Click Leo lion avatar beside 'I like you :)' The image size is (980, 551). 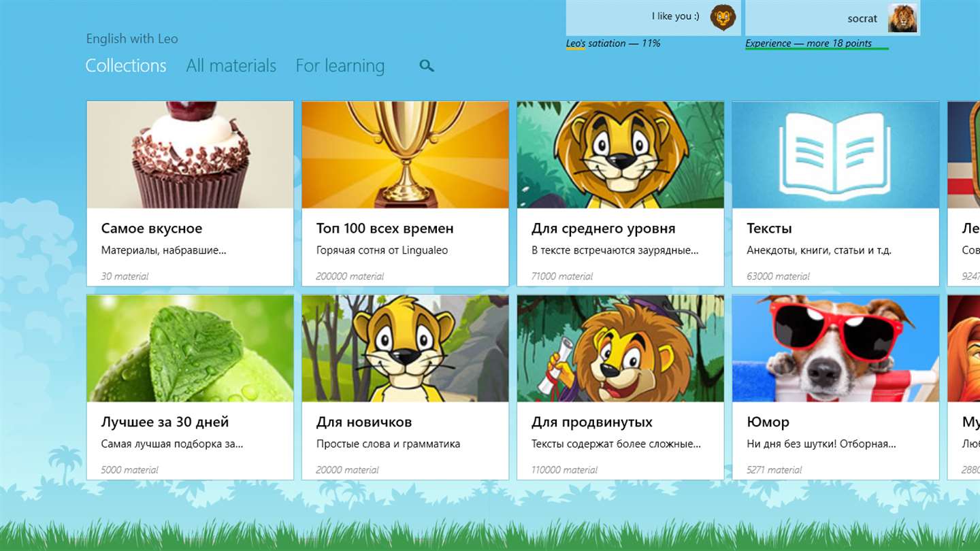point(723,17)
